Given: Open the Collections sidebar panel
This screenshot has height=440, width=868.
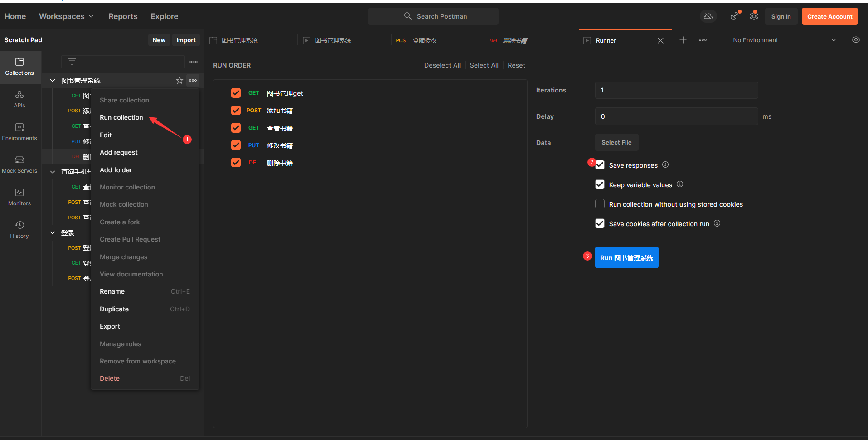Looking at the screenshot, I should 19,67.
